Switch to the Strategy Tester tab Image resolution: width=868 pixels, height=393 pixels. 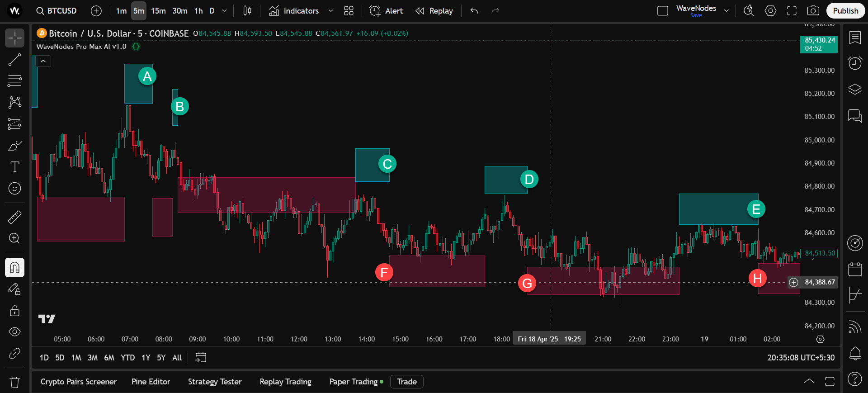click(215, 382)
